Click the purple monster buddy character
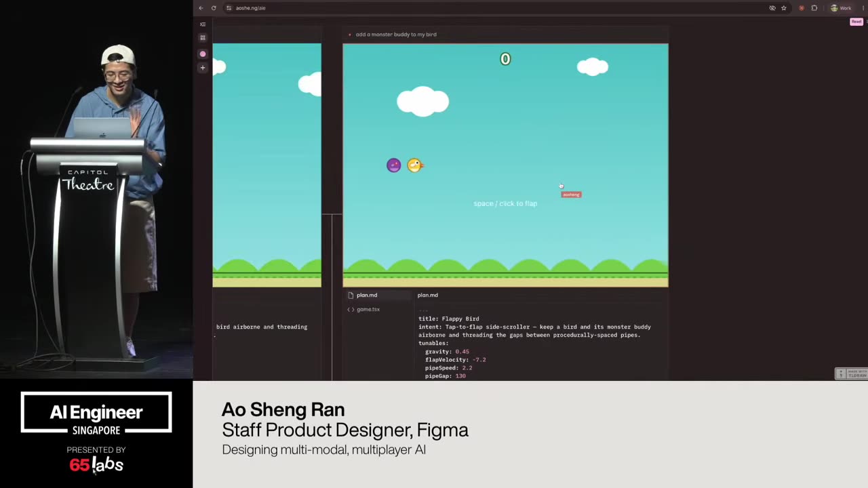This screenshot has height=488, width=868. [x=394, y=165]
